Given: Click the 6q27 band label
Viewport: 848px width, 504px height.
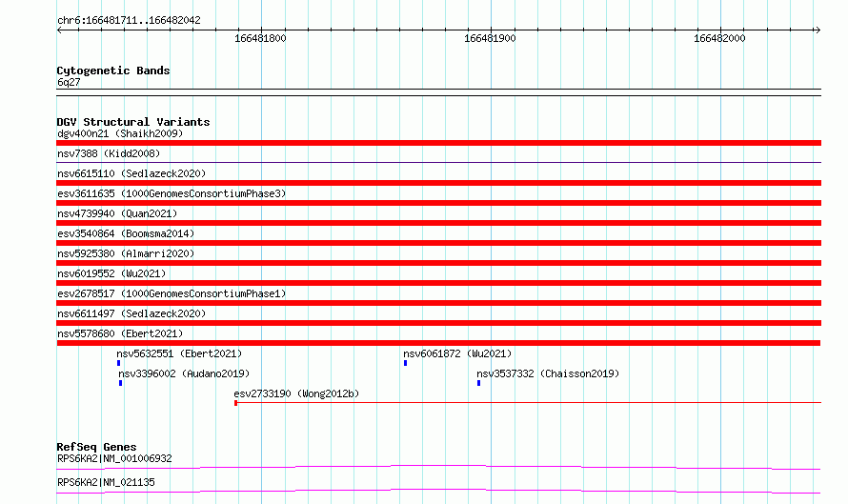Looking at the screenshot, I should 69,82.
